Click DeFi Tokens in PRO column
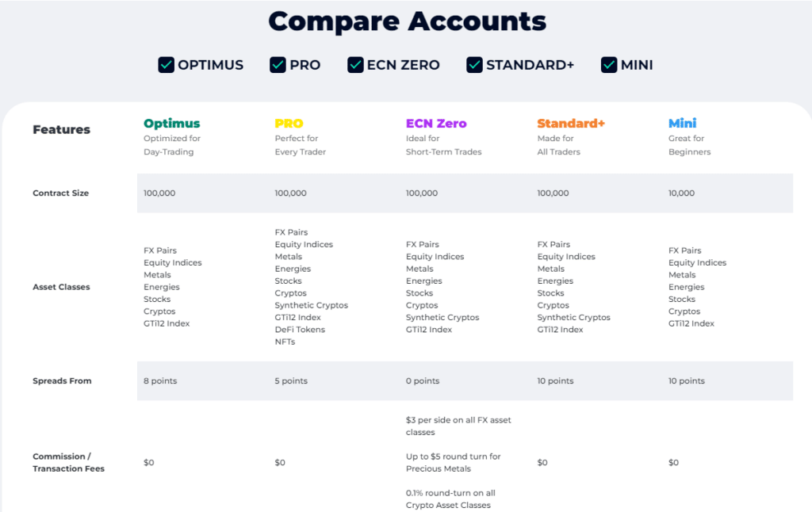The width and height of the screenshot is (812, 512). (x=300, y=330)
